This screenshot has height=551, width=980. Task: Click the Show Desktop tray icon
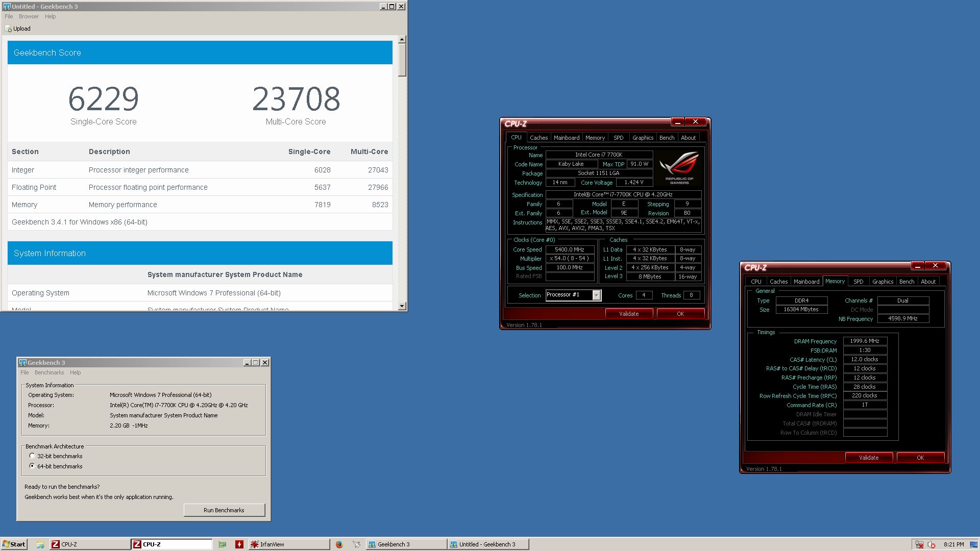(x=974, y=544)
